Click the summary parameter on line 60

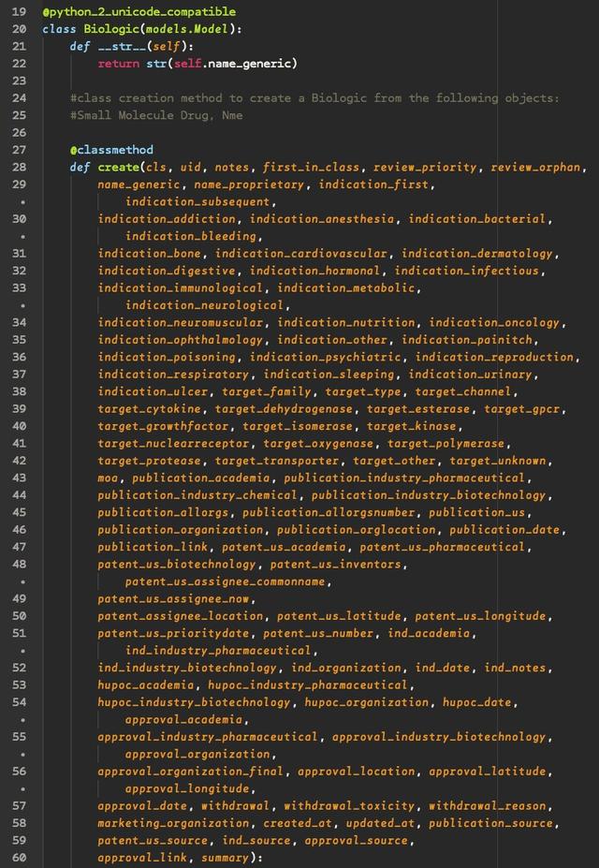pyautogui.click(x=226, y=858)
